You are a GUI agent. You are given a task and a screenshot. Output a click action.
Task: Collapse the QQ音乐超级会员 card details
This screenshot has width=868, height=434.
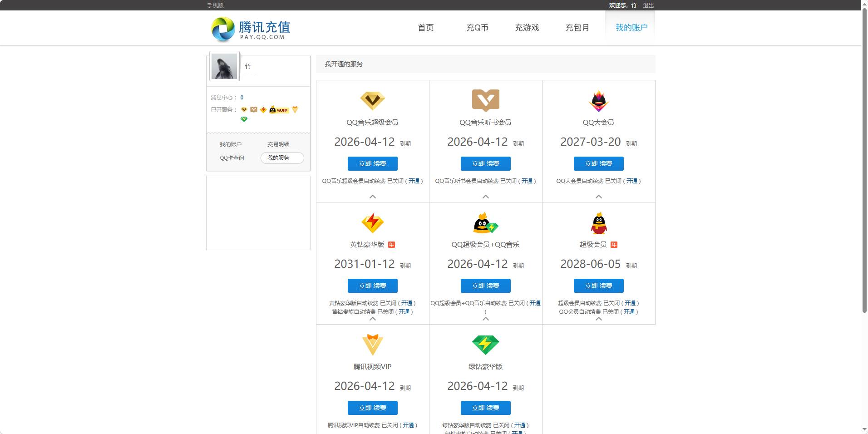coord(372,197)
